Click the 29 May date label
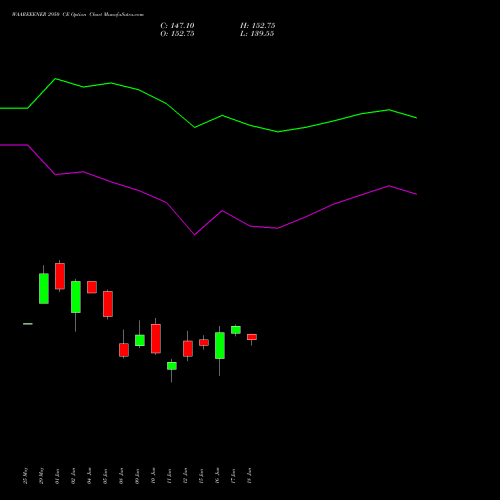The width and height of the screenshot is (500, 500). 42,476
